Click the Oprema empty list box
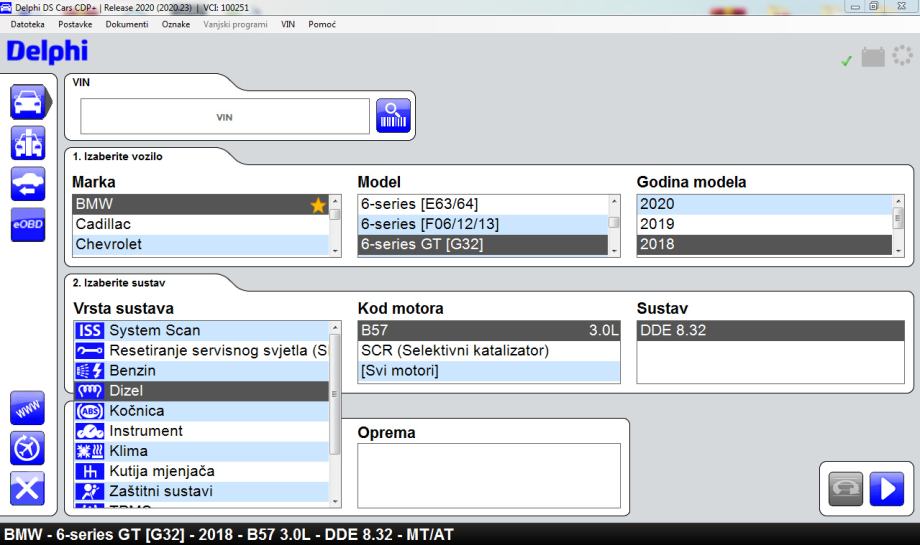 point(489,476)
